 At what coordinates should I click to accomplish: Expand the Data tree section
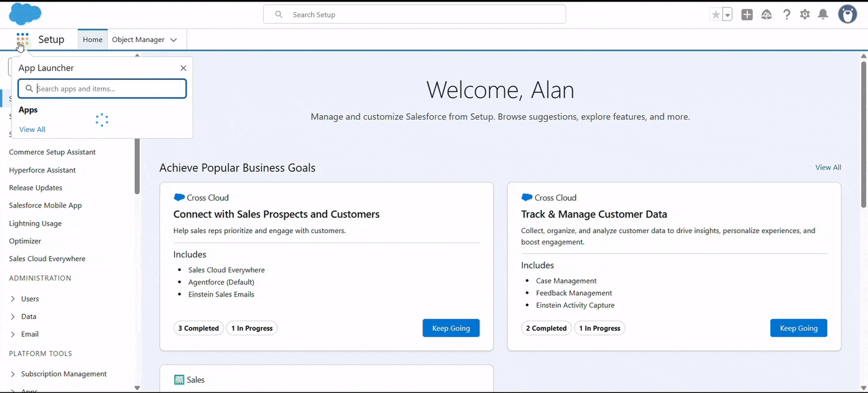(x=13, y=316)
